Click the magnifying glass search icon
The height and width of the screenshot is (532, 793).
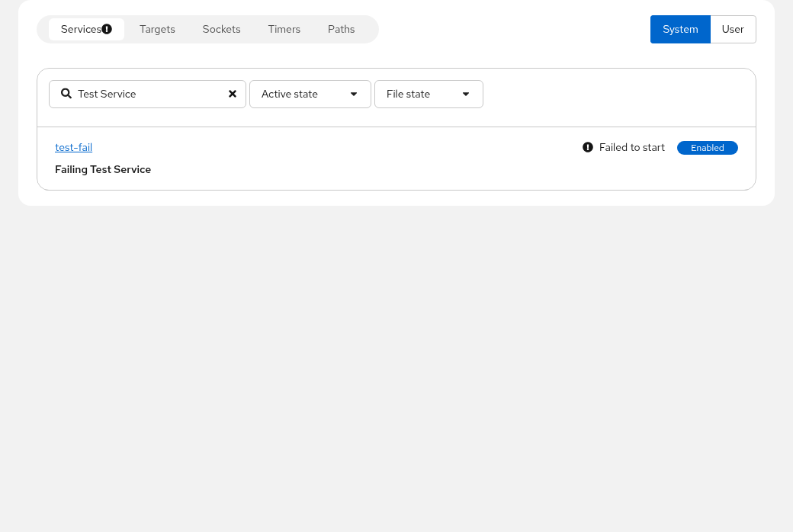(x=66, y=94)
